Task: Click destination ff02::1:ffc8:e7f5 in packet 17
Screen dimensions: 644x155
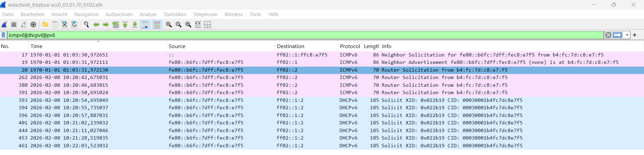Action: pyautogui.click(x=302, y=55)
